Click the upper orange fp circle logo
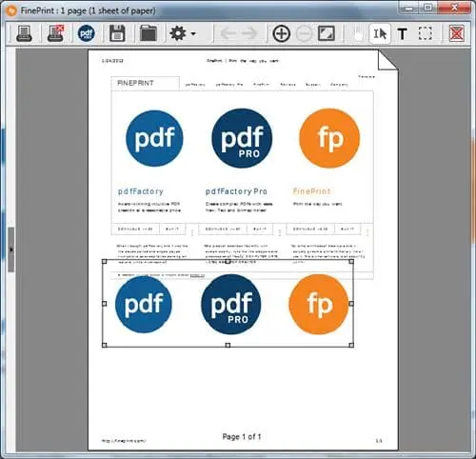 pos(329,138)
